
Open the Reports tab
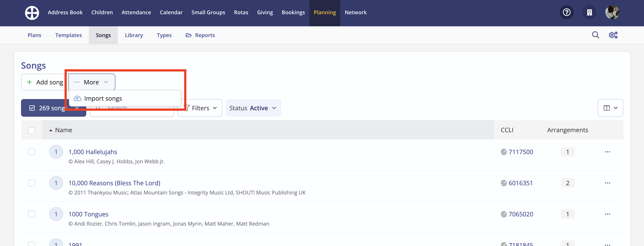pos(200,35)
